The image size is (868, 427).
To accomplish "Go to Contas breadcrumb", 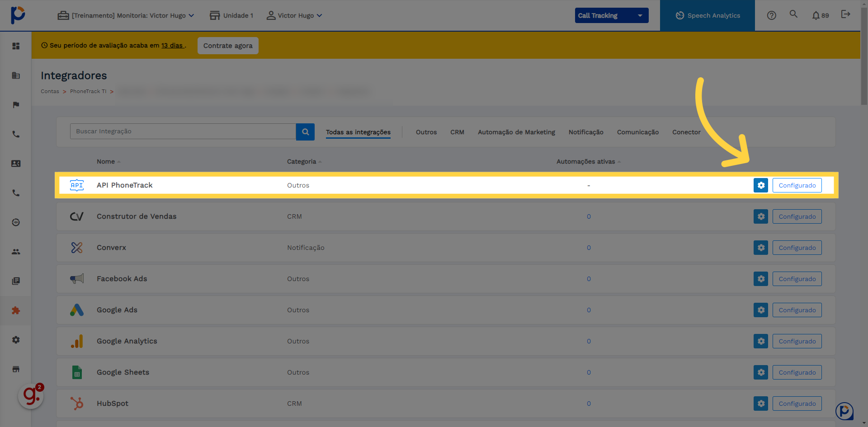I will pos(50,91).
